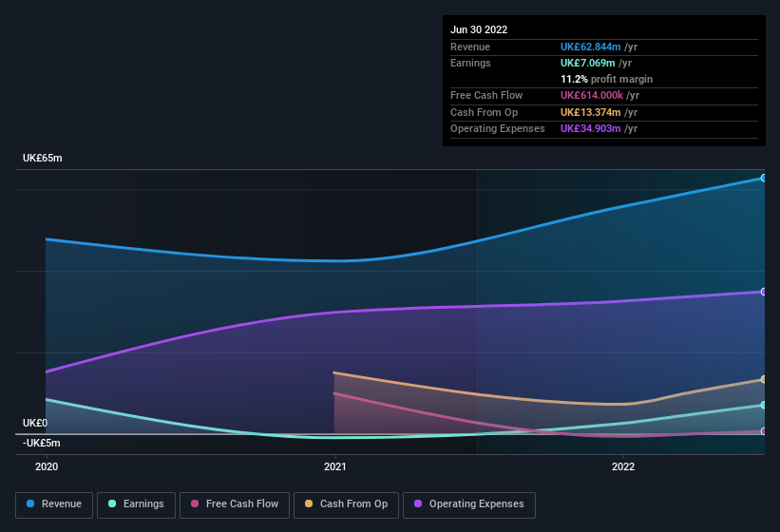Click the Operating Expenses label in tooltip
The width and height of the screenshot is (780, 532).
(498, 128)
